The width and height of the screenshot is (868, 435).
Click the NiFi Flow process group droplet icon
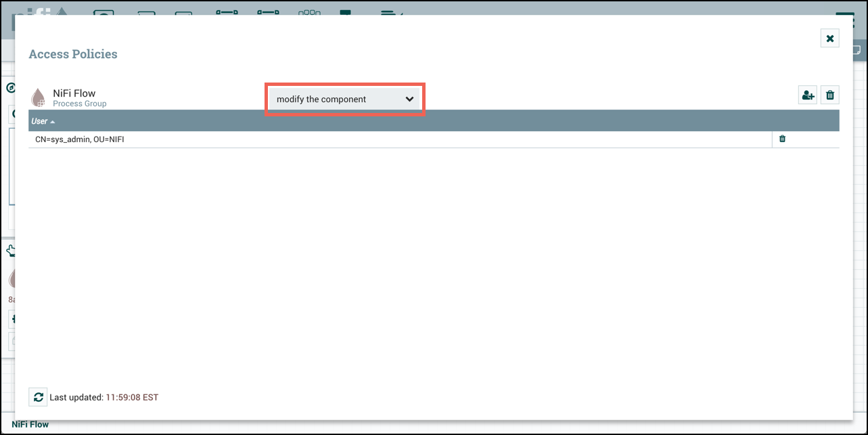(x=38, y=96)
